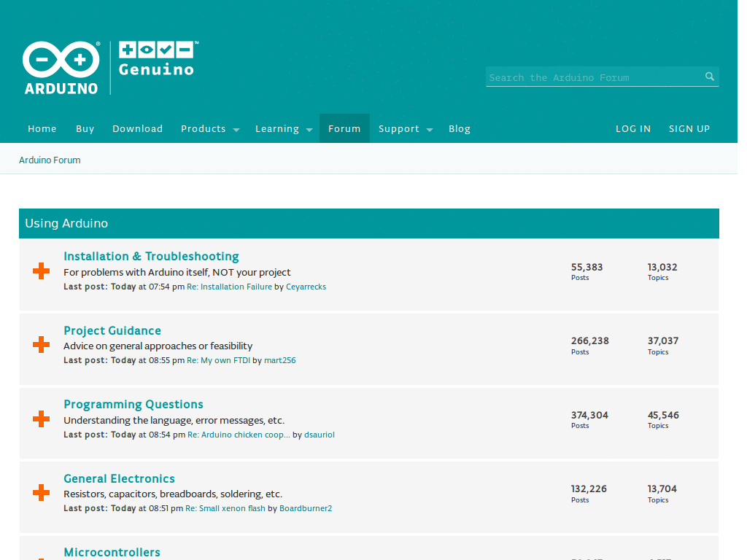The image size is (747, 560).
Task: Click the orange plus icon beside Project Guidance
Action: (x=40, y=345)
